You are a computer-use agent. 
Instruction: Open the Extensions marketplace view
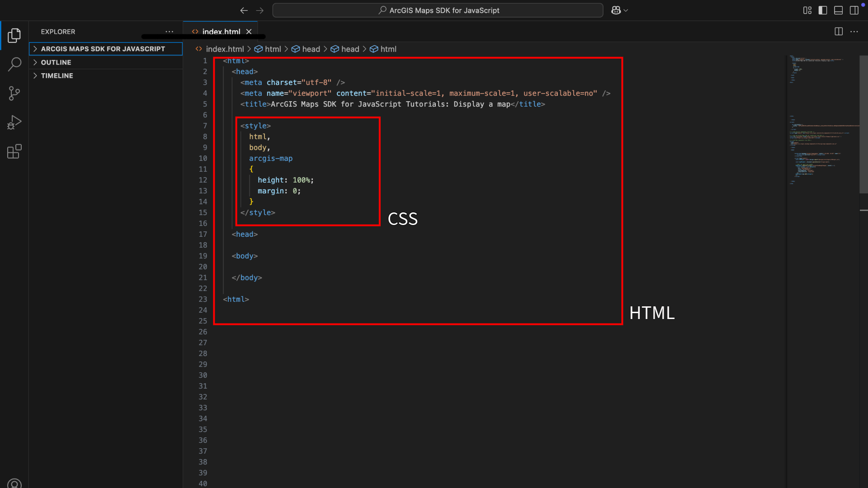point(14,151)
